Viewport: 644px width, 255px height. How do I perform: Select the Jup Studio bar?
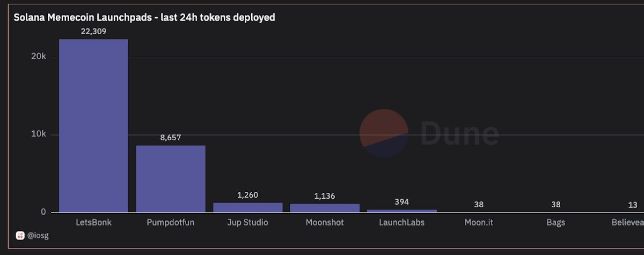pos(247,207)
